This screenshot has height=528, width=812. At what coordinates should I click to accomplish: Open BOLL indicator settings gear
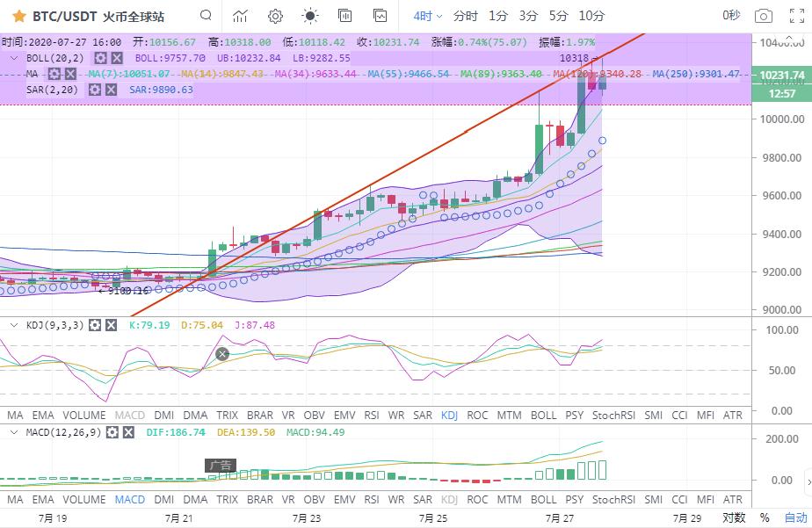point(101,57)
